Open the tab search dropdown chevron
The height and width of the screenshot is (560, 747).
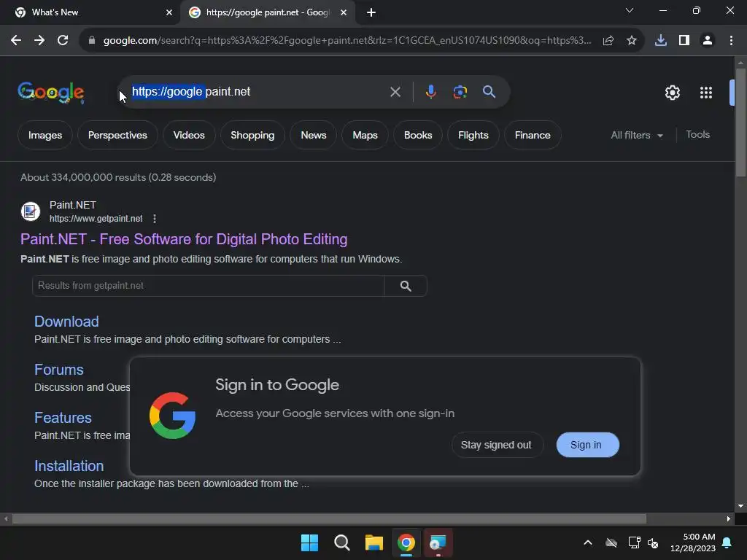(630, 10)
